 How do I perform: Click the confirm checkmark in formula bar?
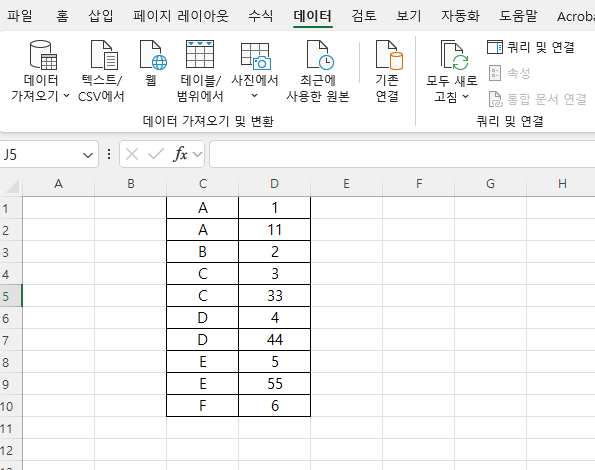coord(156,154)
